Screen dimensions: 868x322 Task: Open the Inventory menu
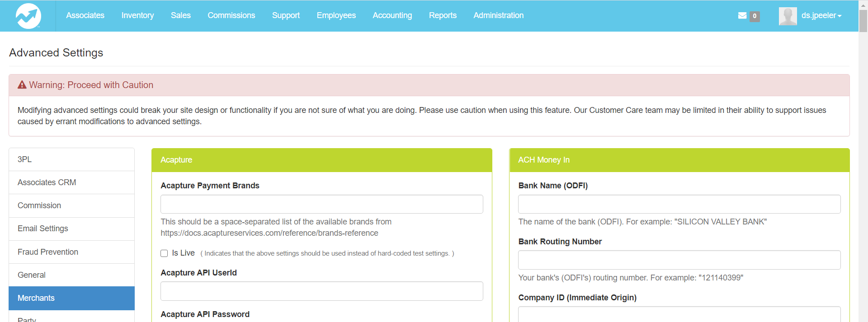[x=137, y=15]
